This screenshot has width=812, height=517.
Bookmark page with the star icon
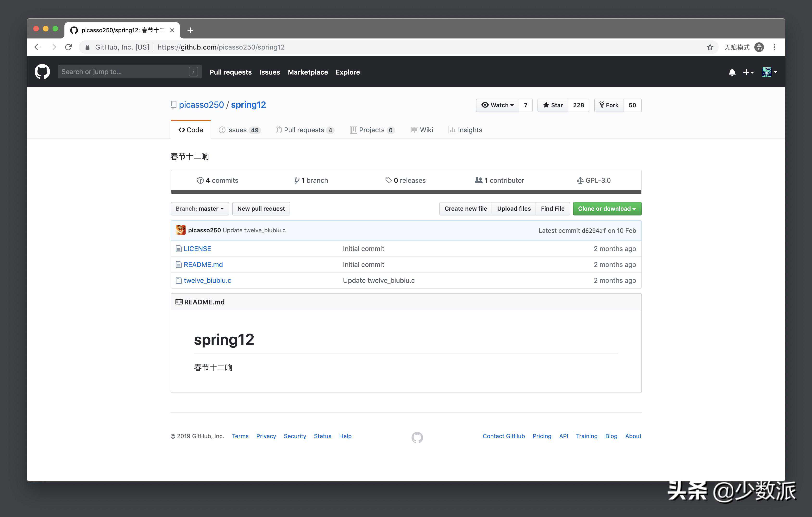pyautogui.click(x=710, y=47)
